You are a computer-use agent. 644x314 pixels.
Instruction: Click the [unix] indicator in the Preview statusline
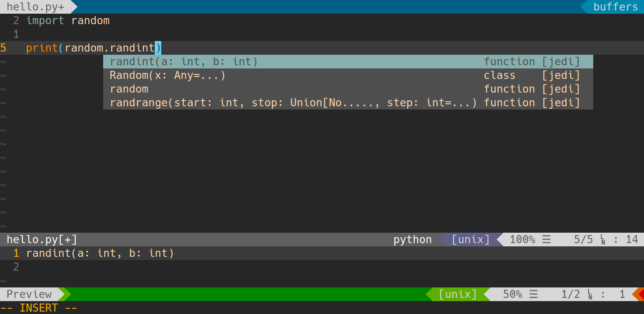pos(457,294)
